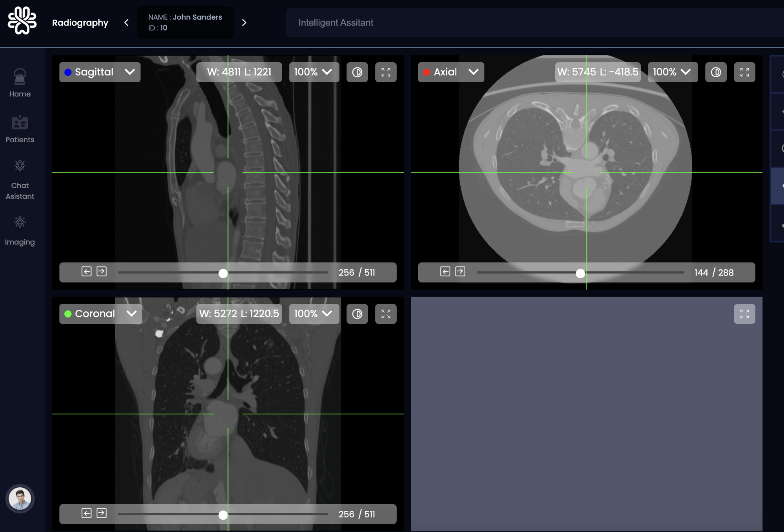Click the user profile avatar

20,499
